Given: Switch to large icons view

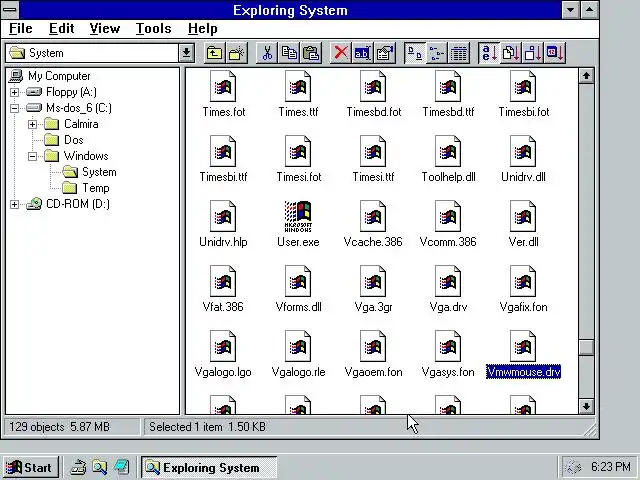Looking at the screenshot, I should point(415,53).
